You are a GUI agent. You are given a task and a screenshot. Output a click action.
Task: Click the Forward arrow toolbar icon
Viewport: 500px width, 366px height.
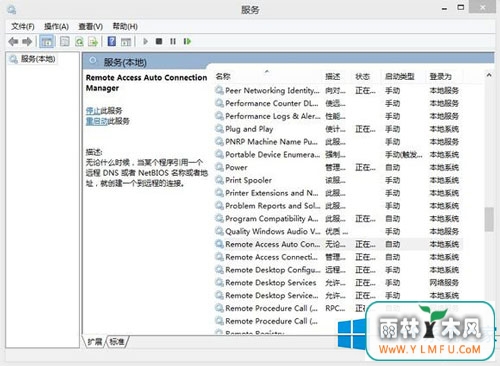click(27, 42)
